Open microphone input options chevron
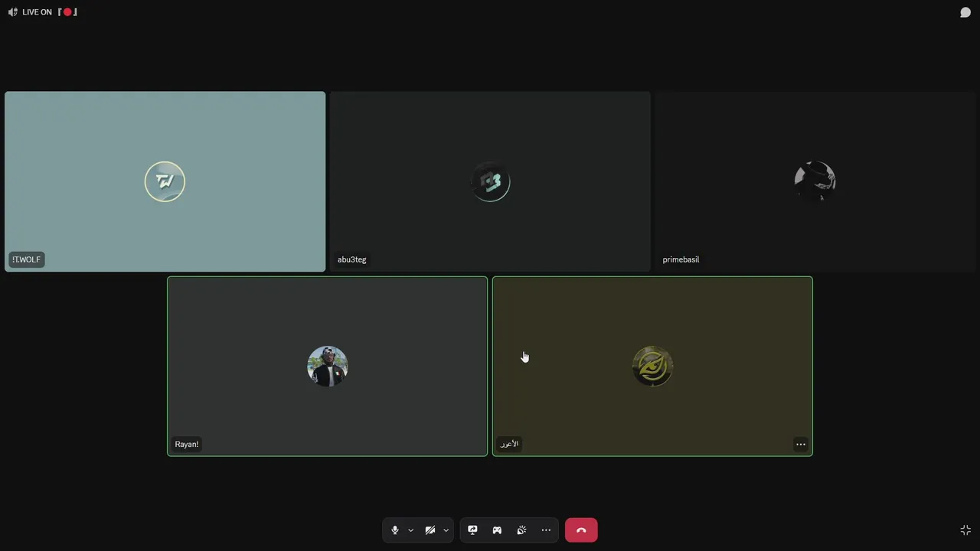 coord(410,530)
